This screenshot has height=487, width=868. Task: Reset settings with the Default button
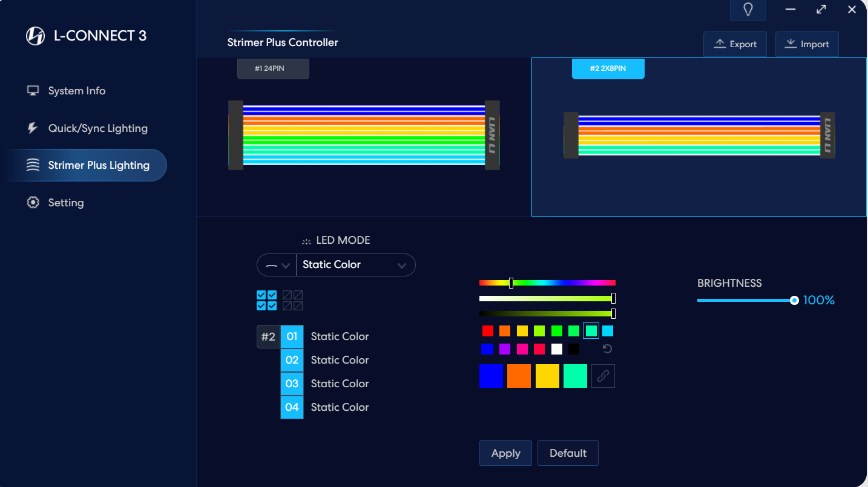click(568, 453)
